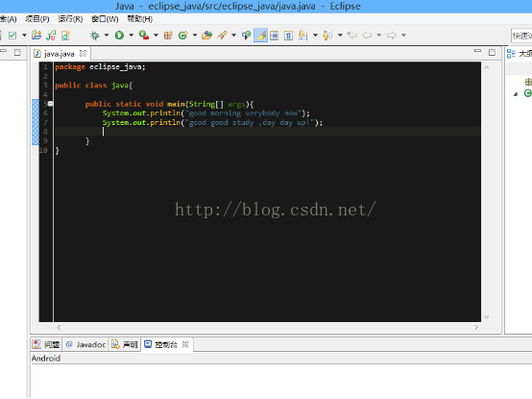Click the Back navigation arrow icon
The height and width of the screenshot is (399, 532).
click(367, 35)
